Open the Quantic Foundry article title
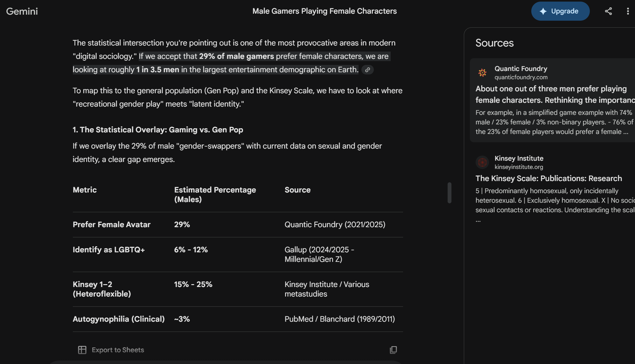This screenshot has height=364, width=635. pos(551,94)
